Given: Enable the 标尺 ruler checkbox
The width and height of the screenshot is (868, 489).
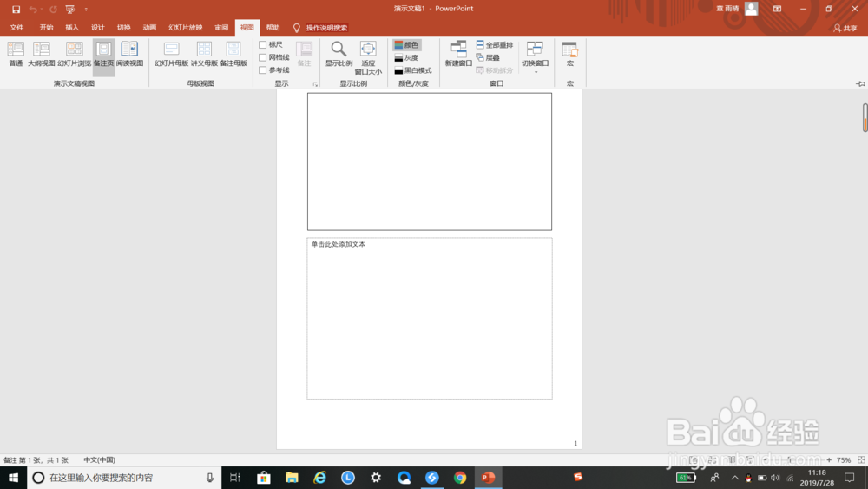Looking at the screenshot, I should [x=262, y=44].
